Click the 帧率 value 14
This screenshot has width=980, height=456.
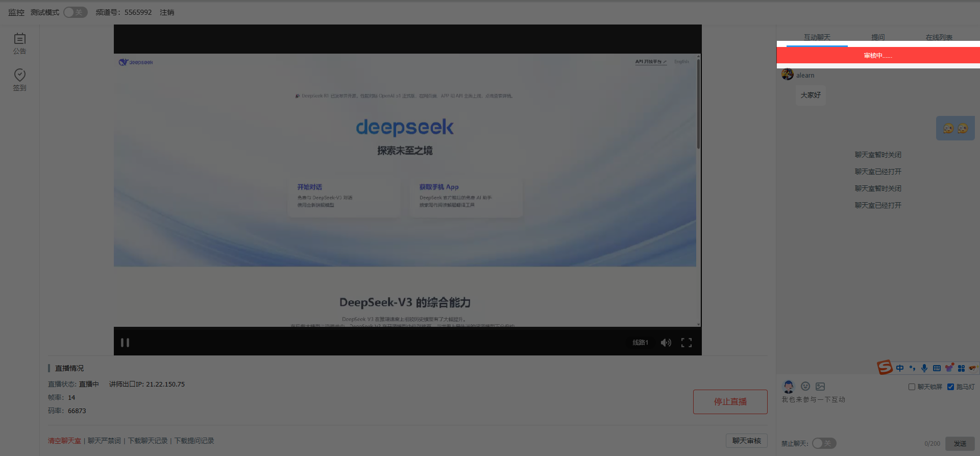pos(71,397)
